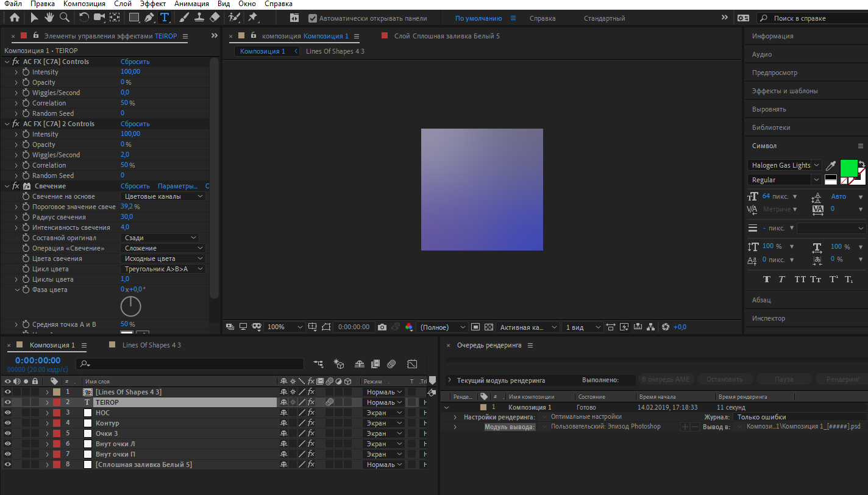Click the В очередь AME button
Viewport: 868px width, 495px height.
pos(666,379)
